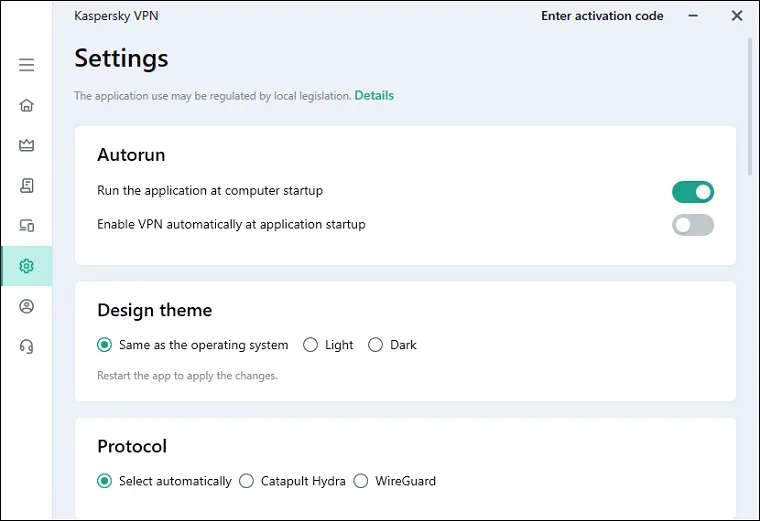Click the Kaspersky VPN window title
Viewport: 760px width, 521px height.
tap(116, 16)
